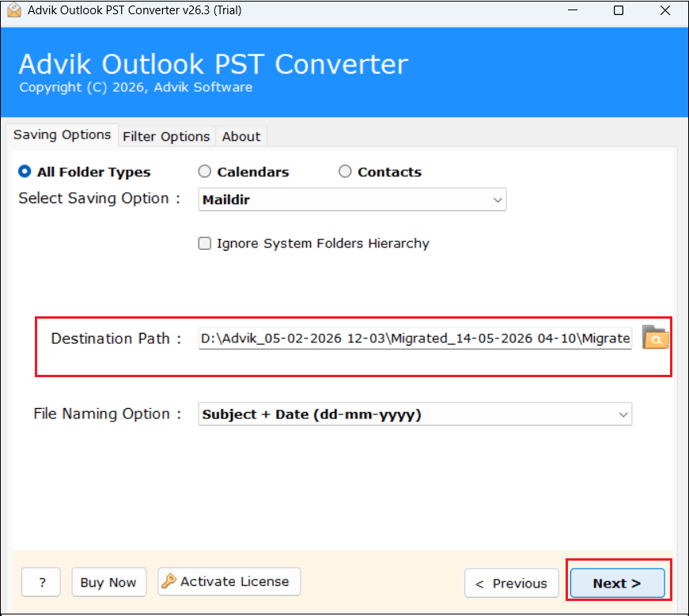
Task: Click the 'Select Saving Option :' label
Action: (100, 198)
